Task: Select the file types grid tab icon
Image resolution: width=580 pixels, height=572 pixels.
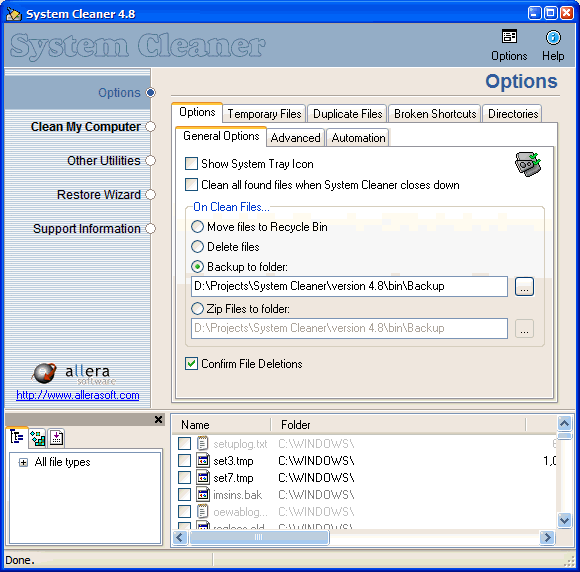Action: tap(37, 438)
